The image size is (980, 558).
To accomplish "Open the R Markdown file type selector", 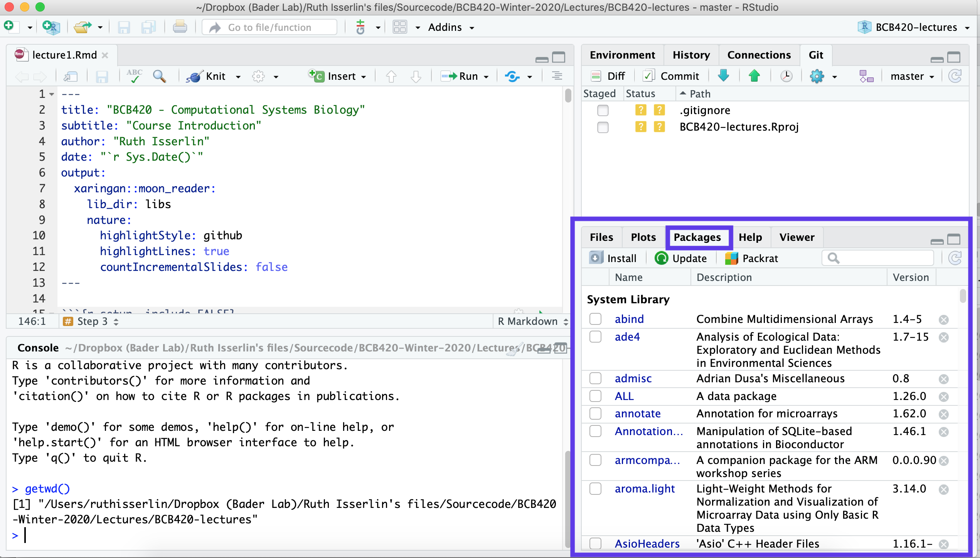I will click(x=532, y=321).
